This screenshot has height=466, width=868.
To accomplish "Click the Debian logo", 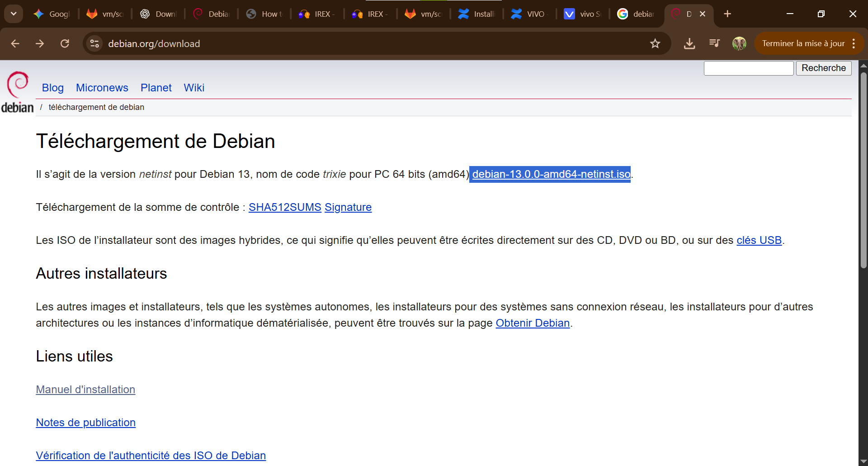I will point(17,92).
